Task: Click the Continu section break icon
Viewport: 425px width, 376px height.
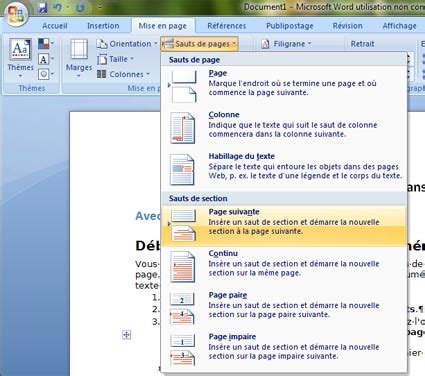Action: click(183, 267)
